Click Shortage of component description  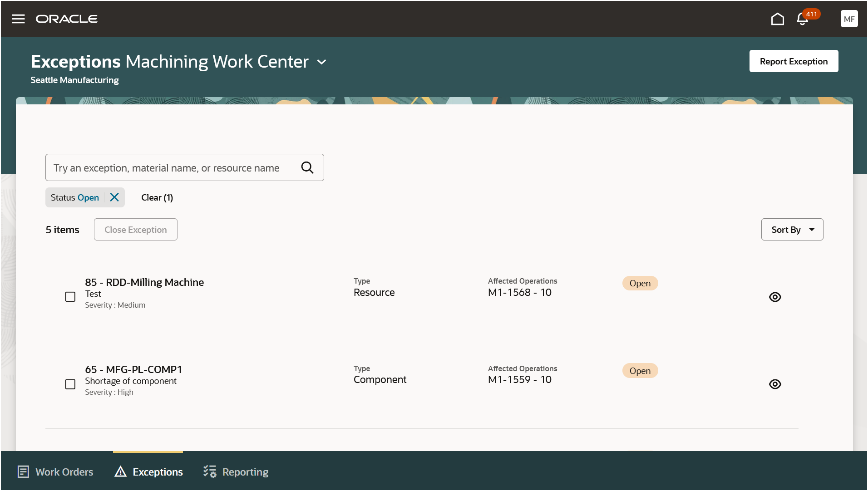131,381
